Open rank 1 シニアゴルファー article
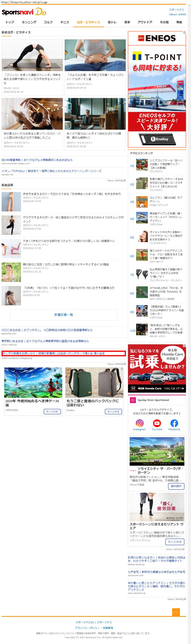 tap(166, 164)
